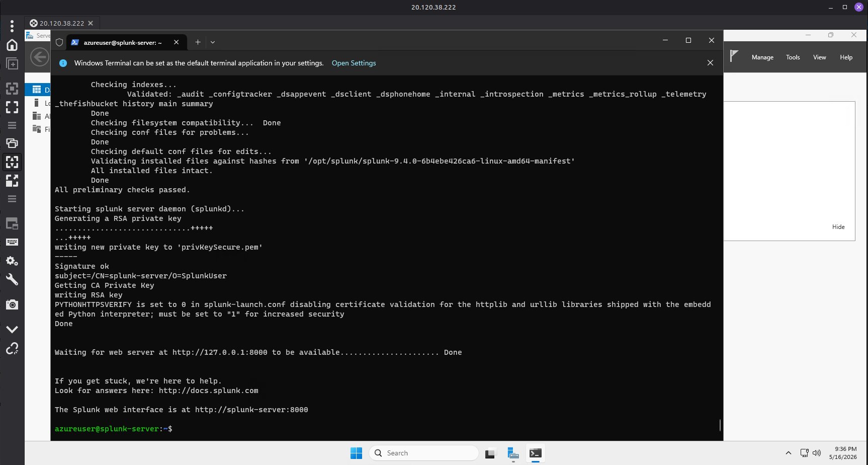
Task: Close the 20.120.38.222 session tab
Action: pos(91,23)
